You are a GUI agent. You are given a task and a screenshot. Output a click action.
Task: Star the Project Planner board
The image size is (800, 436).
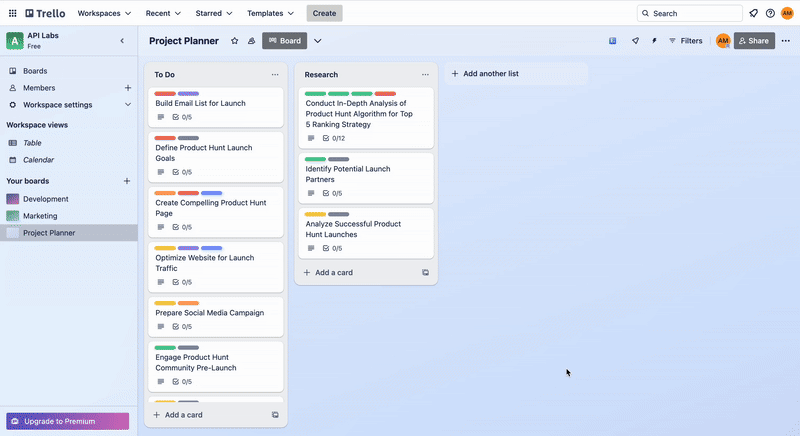234,41
